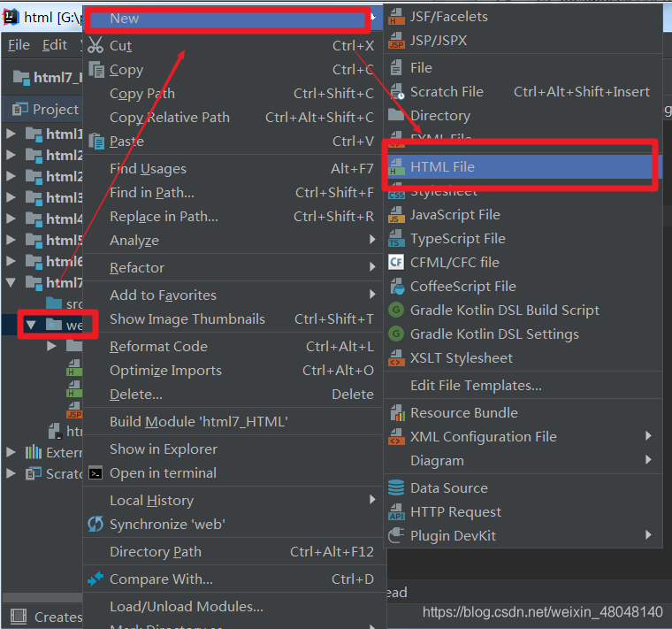
Task: Open the File menu
Action: point(19,45)
